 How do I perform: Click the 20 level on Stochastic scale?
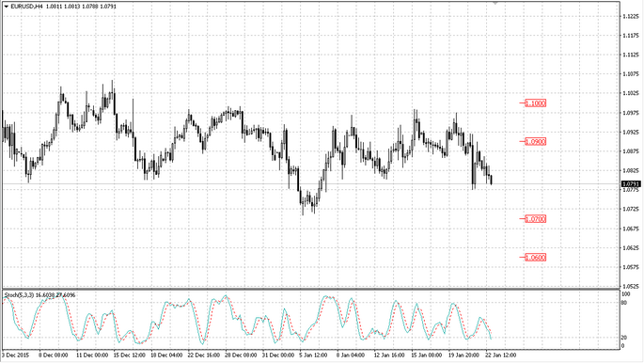coord(624,338)
